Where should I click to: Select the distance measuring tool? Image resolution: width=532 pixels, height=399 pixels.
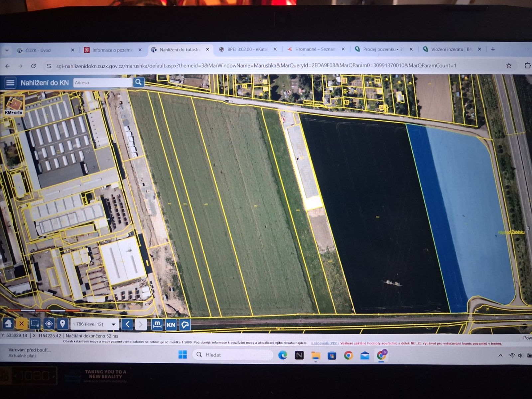[x=157, y=324]
